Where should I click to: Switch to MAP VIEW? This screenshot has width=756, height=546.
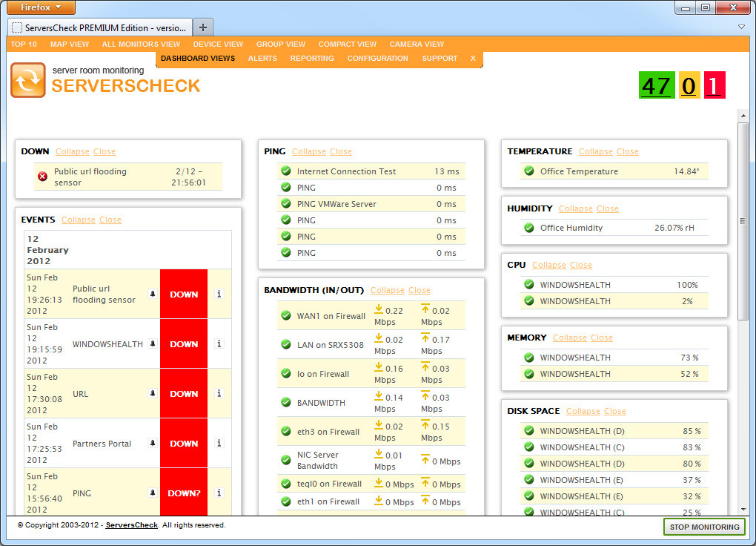coord(70,44)
